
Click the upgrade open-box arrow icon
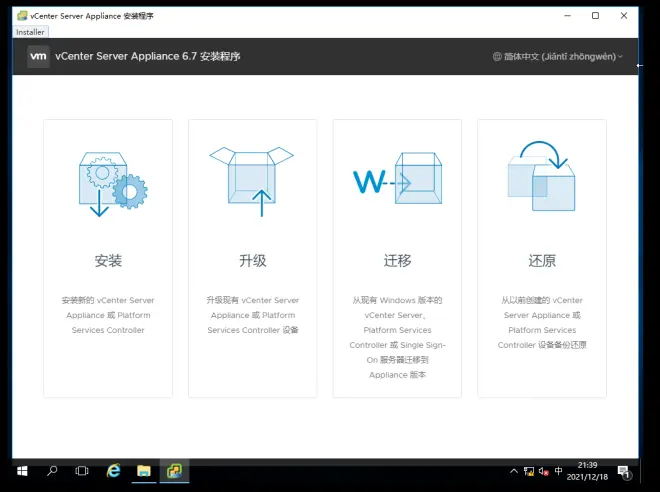click(252, 181)
